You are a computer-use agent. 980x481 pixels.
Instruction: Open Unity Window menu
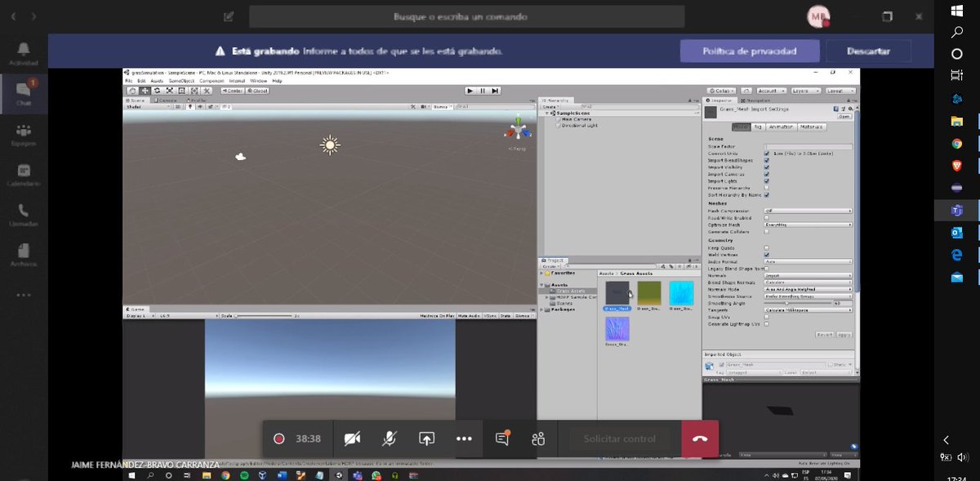coord(258,81)
